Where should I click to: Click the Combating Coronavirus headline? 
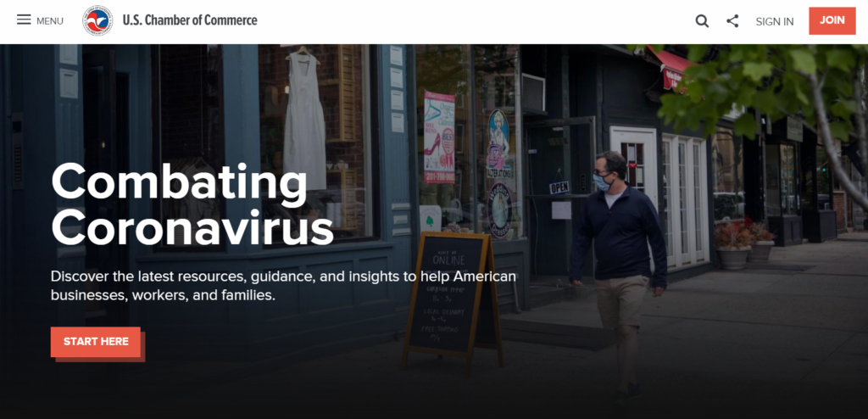(x=192, y=204)
